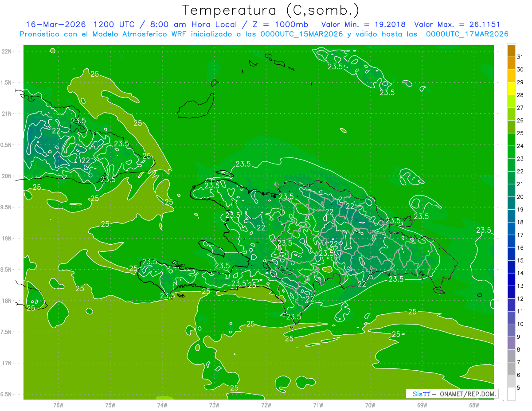Click the '0000UTC_17MAR2026' valid-until time
This screenshot has width=532, height=411.
point(467,34)
